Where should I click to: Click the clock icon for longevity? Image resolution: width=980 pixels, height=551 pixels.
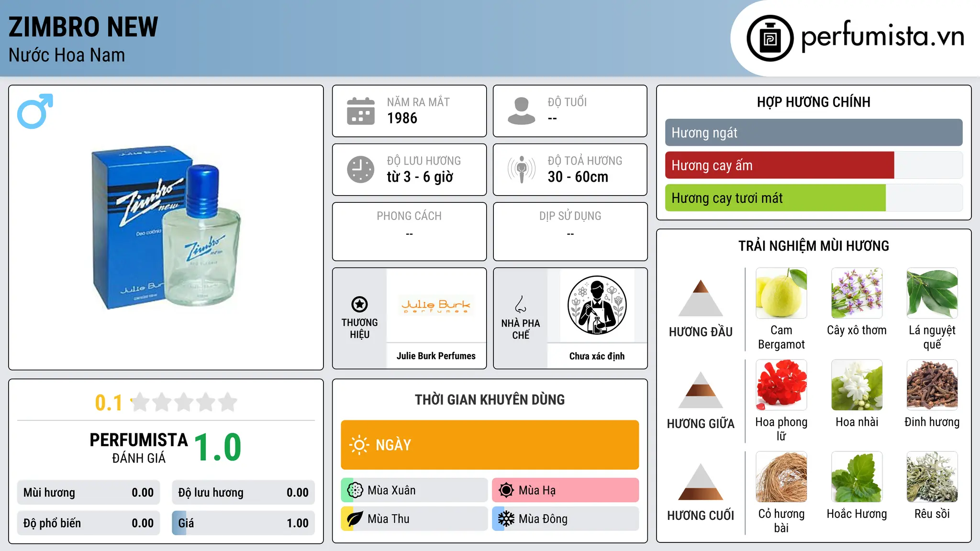361,169
